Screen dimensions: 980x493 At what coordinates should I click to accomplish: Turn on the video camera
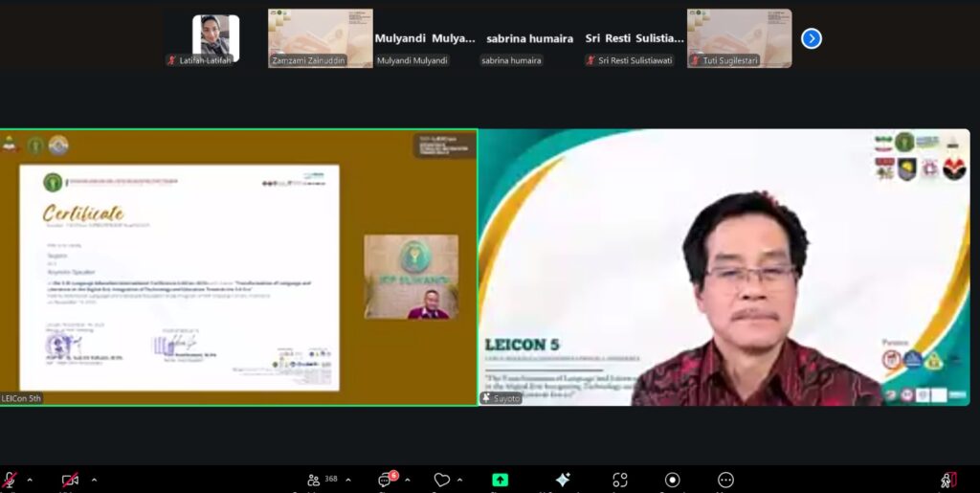[70, 480]
